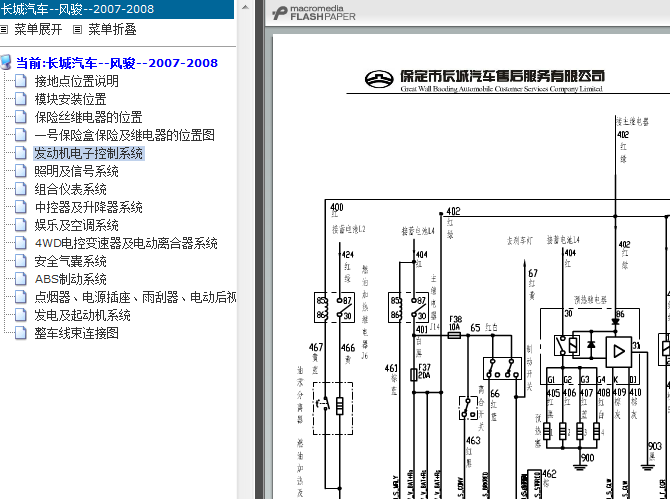
Task: Open 一号保险盒保险及继电器的位置图
Action: coord(124,135)
